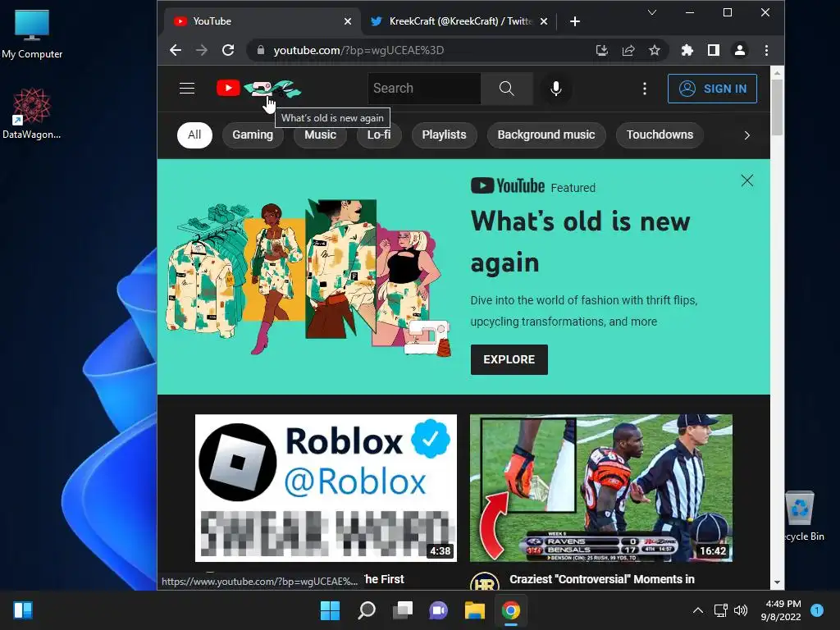Open the YouTube hamburger guide menu
Image resolution: width=840 pixels, height=630 pixels.
pyautogui.click(x=186, y=89)
